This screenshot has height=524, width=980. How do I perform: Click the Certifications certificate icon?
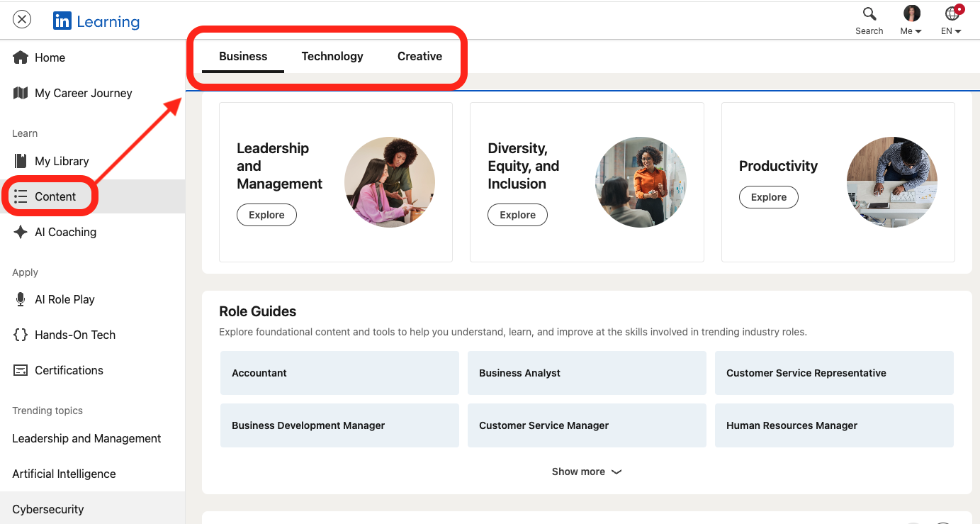point(21,370)
